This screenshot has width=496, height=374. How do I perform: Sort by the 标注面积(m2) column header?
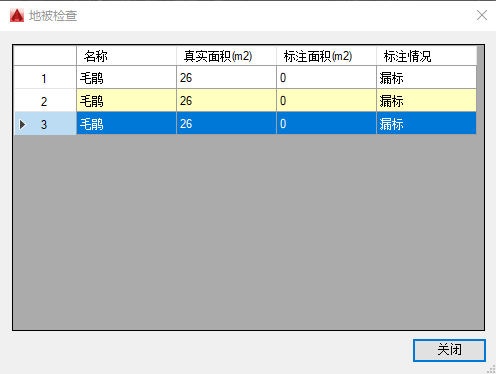point(326,56)
